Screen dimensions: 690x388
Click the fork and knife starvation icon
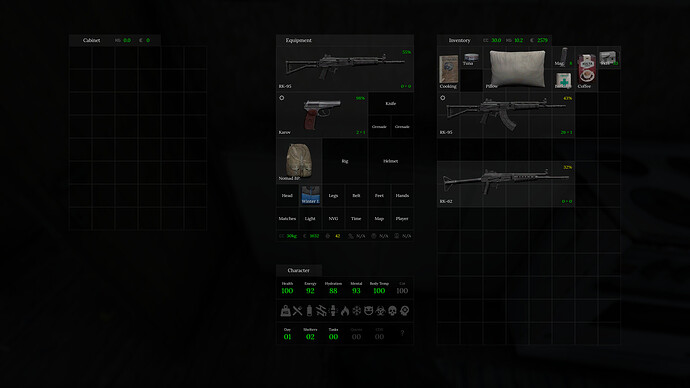297,311
